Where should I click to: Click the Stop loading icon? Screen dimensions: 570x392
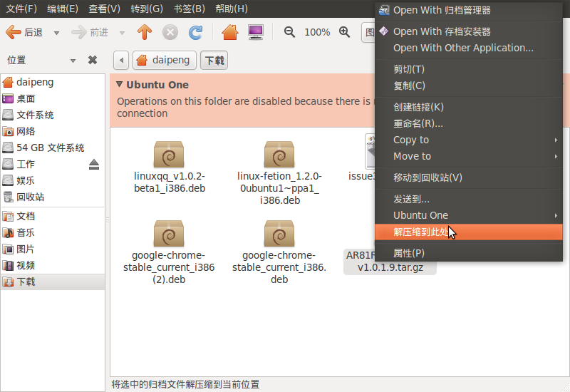[x=170, y=32]
